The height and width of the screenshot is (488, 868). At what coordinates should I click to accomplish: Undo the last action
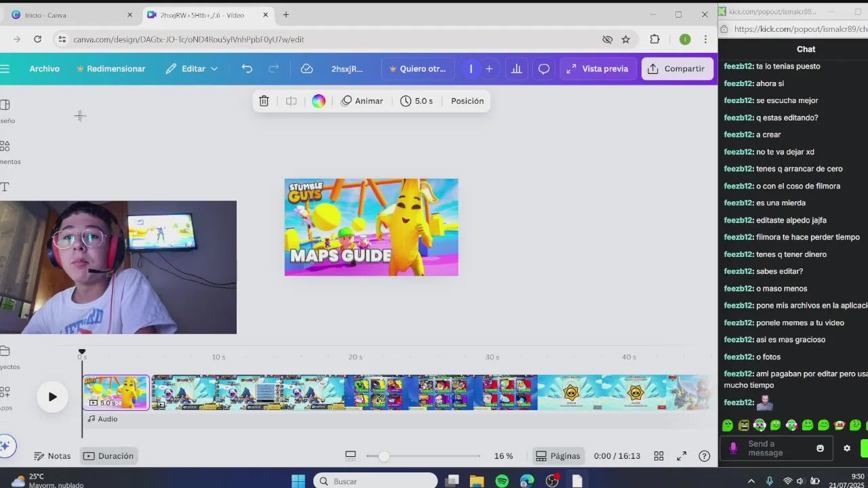tap(247, 68)
